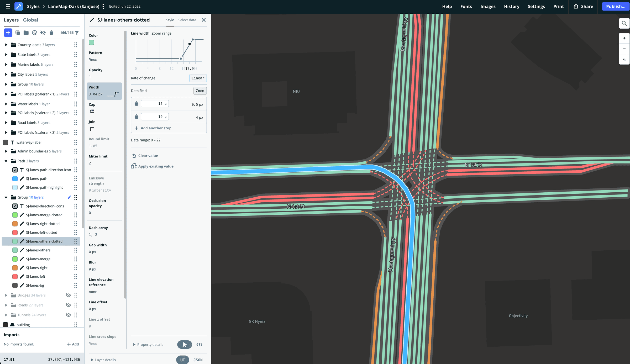Screen dimensions: 630x364
Task: Expand Layer details section
Action: [103, 360]
